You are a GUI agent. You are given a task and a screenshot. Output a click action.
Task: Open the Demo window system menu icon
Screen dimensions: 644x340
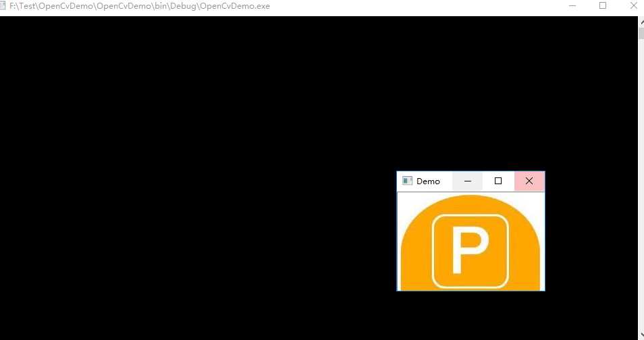[x=407, y=181]
